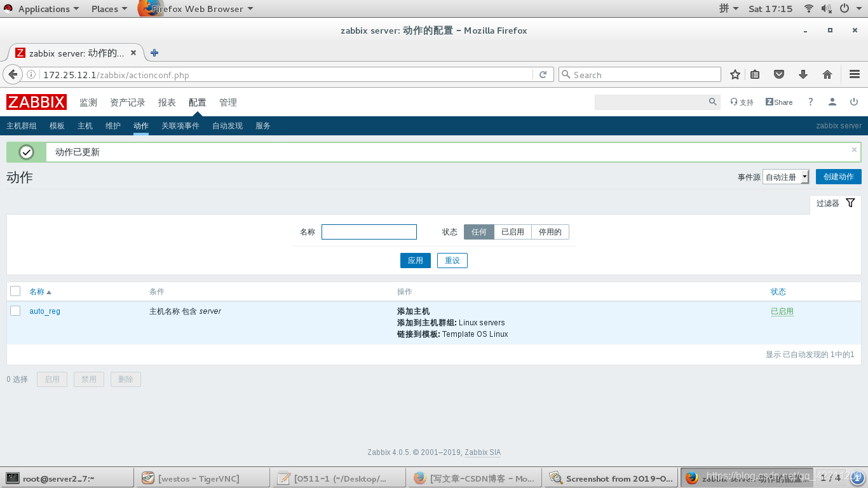The image size is (868, 488).
Task: Close the zabbix server browser tab
Action: tap(133, 53)
